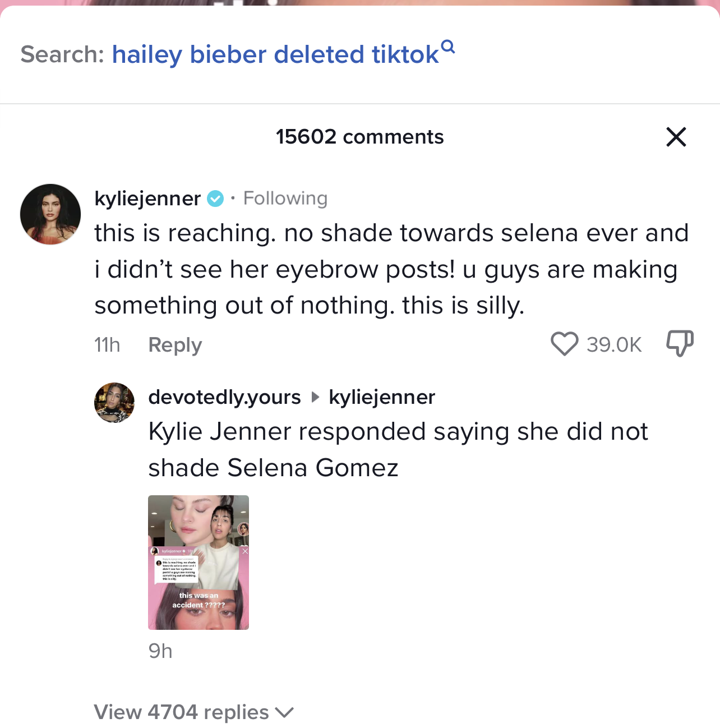Dislike Kylie Jenner's comment with thumbs-down
Viewport: 720px width, 728px height.
coord(680,343)
